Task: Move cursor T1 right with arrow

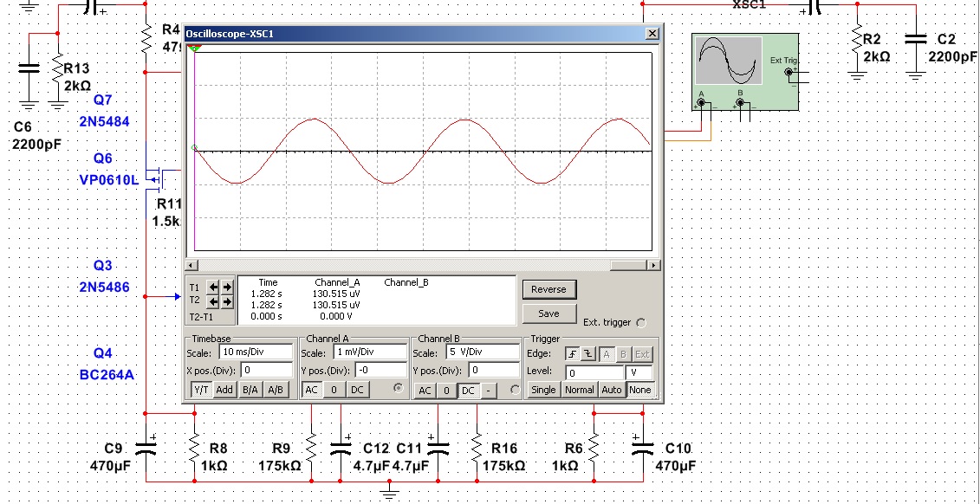Action: (227, 287)
